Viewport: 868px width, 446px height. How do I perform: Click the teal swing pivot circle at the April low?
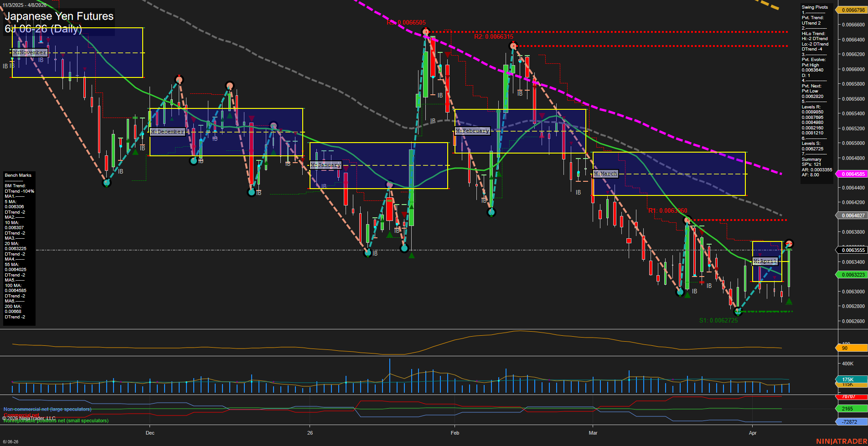738,312
